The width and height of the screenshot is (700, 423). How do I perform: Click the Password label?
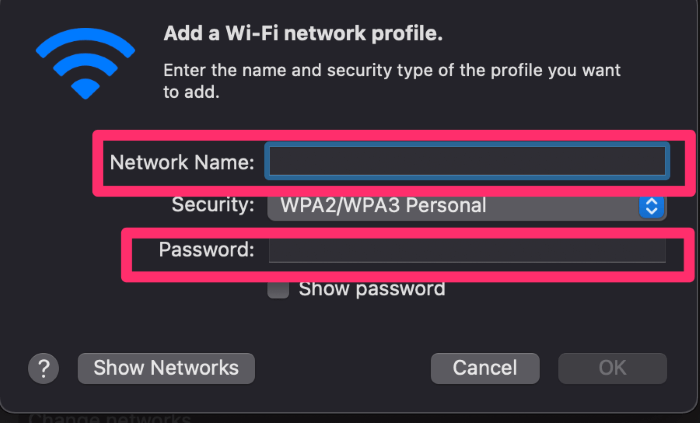click(x=206, y=249)
